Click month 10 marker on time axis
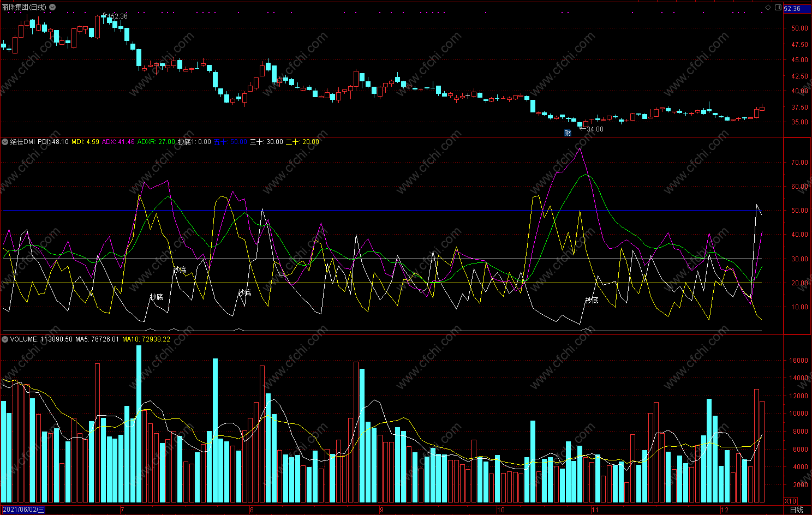 tap(500, 510)
